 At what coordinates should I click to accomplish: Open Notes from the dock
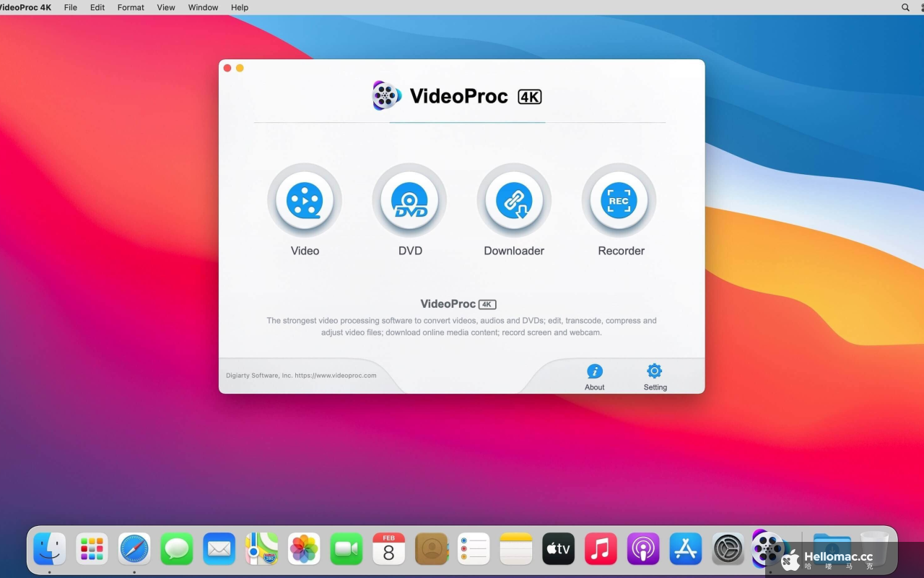coord(516,549)
